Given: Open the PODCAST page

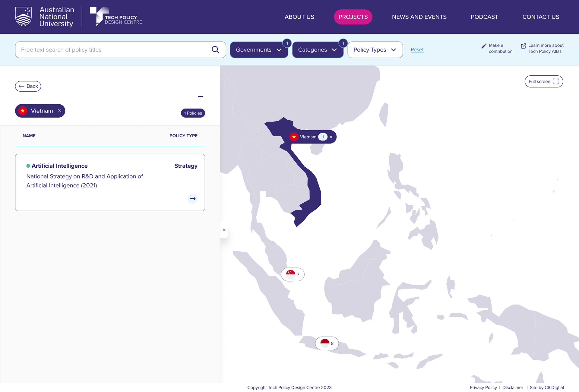Looking at the screenshot, I should click(x=484, y=17).
